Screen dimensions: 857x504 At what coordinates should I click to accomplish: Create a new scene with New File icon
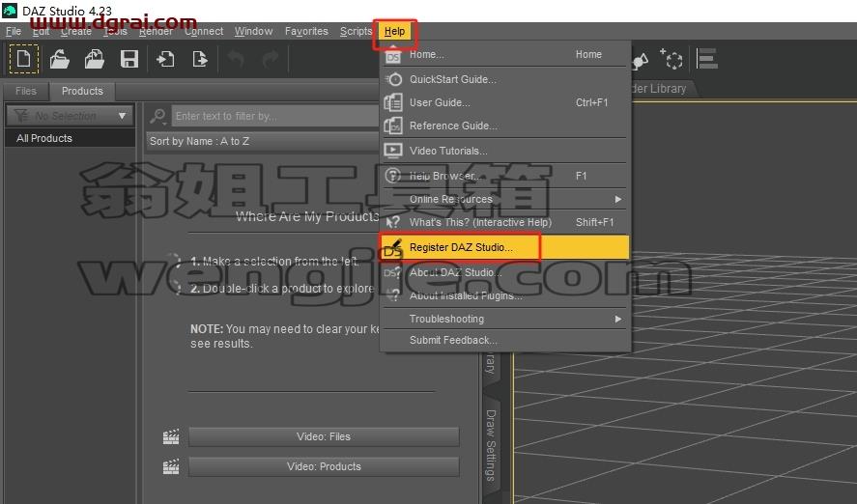[24, 59]
